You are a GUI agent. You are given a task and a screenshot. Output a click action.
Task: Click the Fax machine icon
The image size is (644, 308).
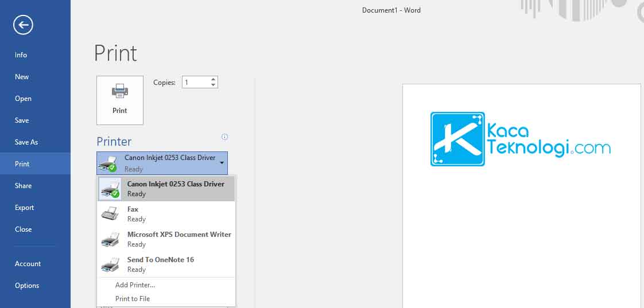(x=110, y=214)
